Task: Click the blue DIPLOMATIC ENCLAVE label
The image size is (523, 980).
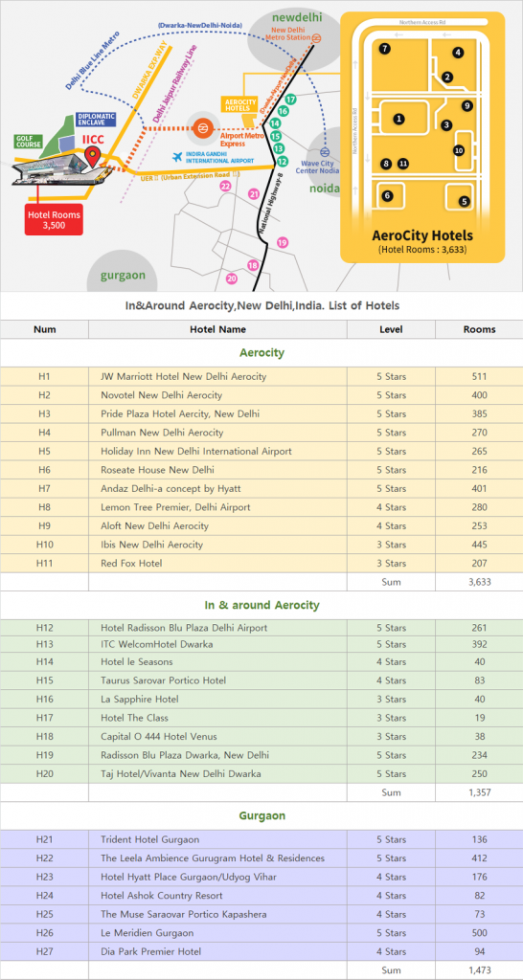Action: coord(96,120)
